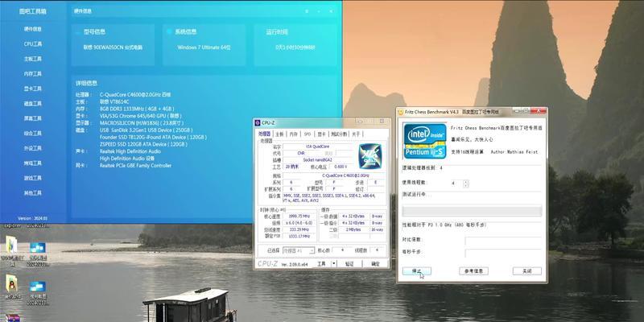The height and width of the screenshot is (322, 644).
Task: Click the C-QuadCore C4600@2.0GHz processor line
Action: pos(134,94)
